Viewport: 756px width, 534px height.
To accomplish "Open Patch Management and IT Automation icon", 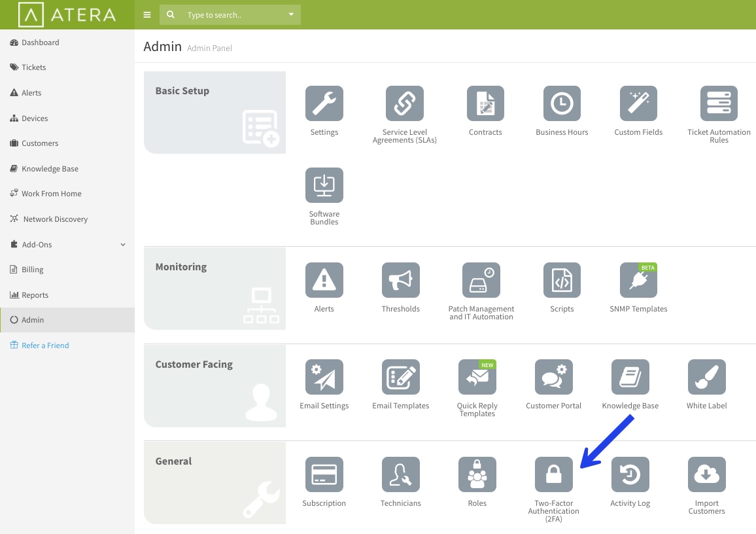I will pos(481,280).
